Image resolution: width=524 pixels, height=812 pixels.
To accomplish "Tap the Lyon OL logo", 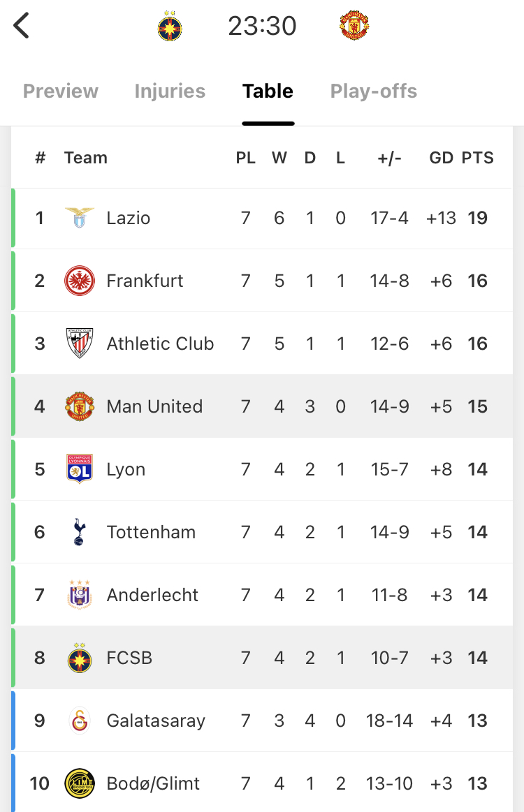I will point(80,469).
